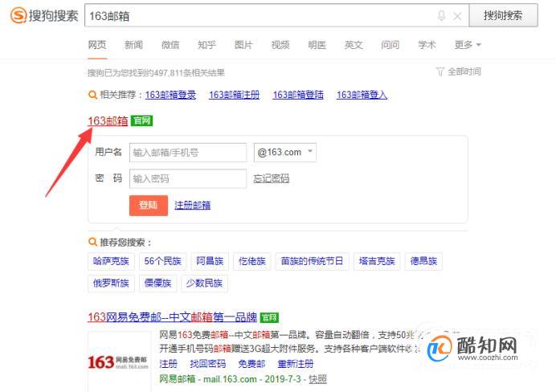Click the microphone voice search icon
The image size is (556, 392).
click(441, 16)
